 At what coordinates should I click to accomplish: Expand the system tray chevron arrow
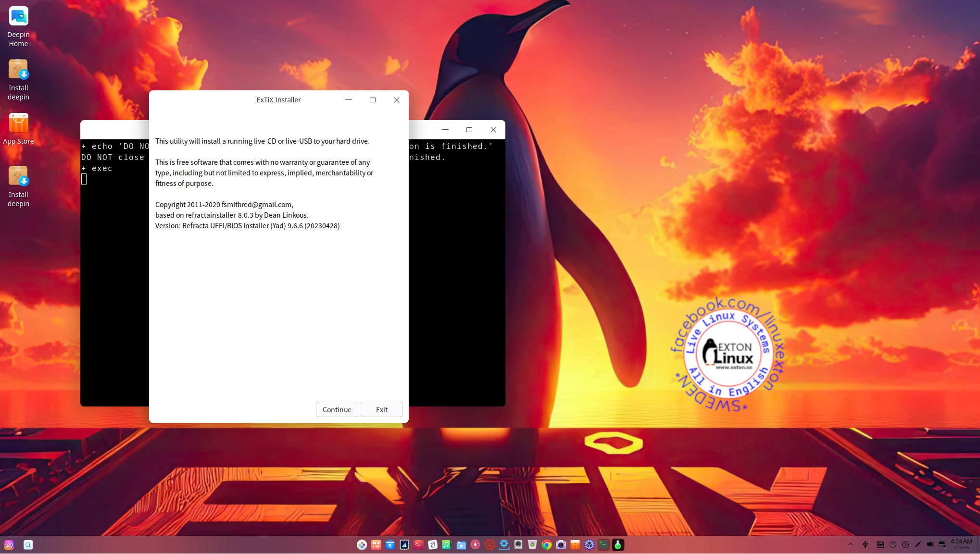[x=850, y=544]
